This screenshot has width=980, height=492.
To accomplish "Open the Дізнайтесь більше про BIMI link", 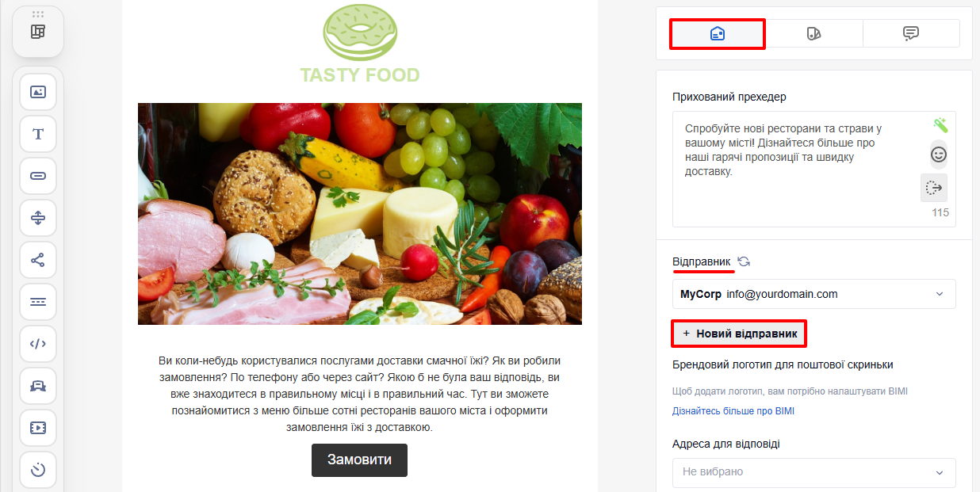I will click(x=733, y=411).
